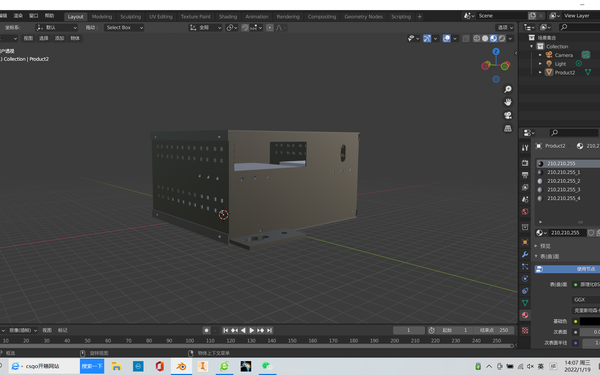Open the overlays options dropdown arrow

455,38
